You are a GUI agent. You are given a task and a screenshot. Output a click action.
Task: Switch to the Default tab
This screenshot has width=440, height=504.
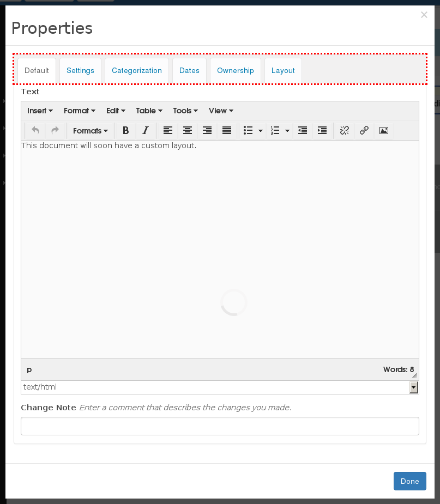pos(37,70)
